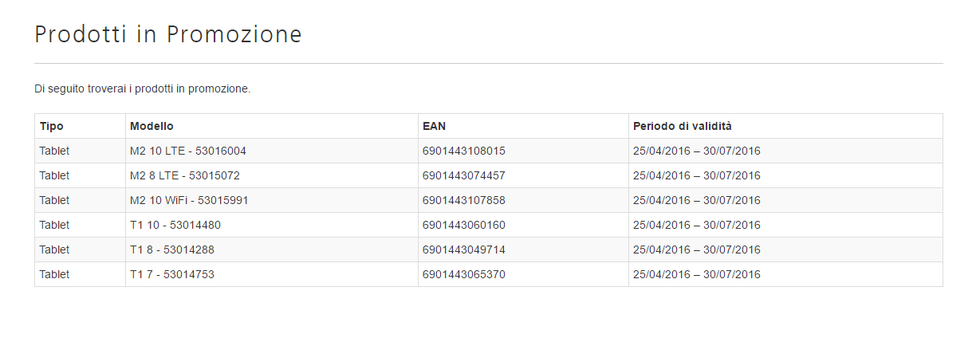The height and width of the screenshot is (338, 980).
Task: Select the T1 7 - 53014753 model cell
Action: pyautogui.click(x=172, y=274)
